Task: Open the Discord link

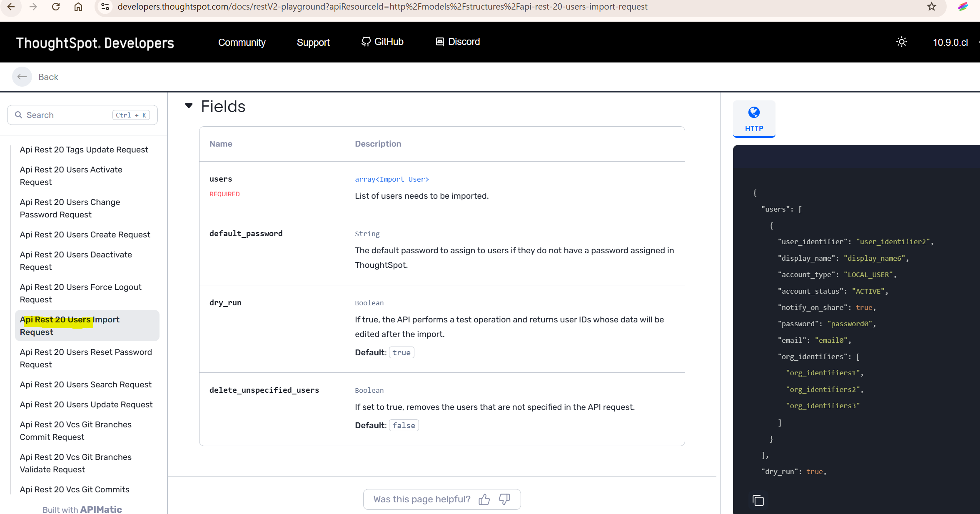Action: click(x=458, y=42)
